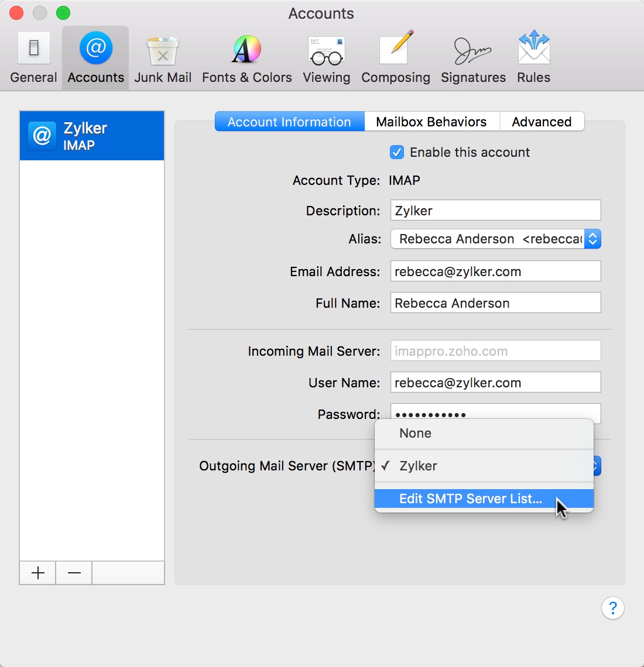Select the Accounts toolbar icon
Image resolution: width=644 pixels, height=667 pixels.
(95, 57)
